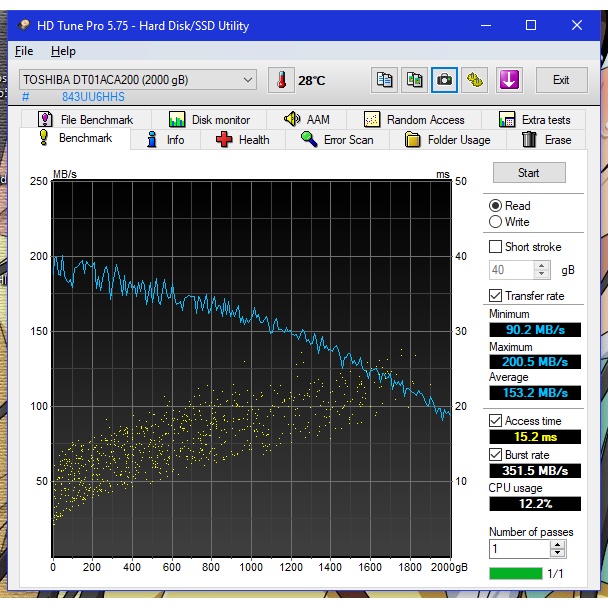Open the options wrench icon
The image size is (608, 608).
(475, 80)
